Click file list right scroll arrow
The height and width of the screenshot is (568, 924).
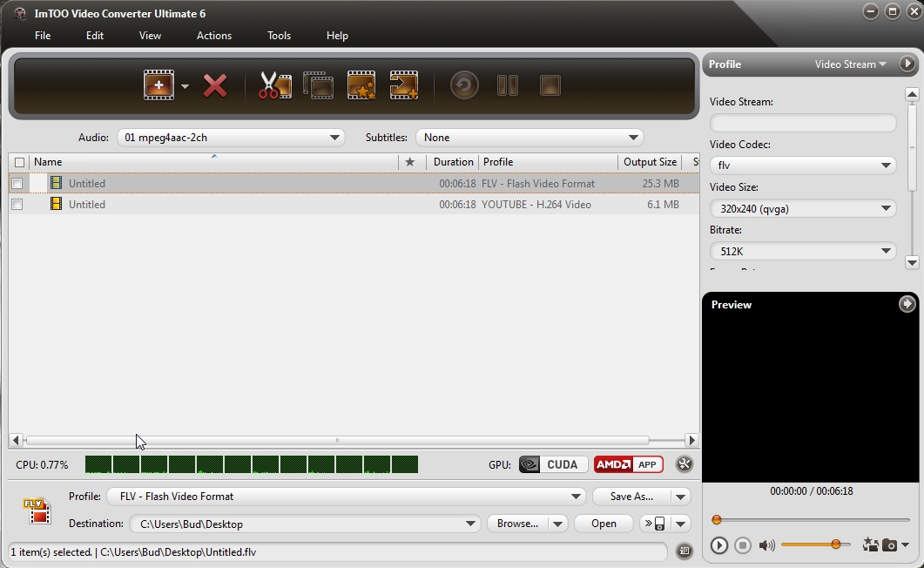[691, 440]
